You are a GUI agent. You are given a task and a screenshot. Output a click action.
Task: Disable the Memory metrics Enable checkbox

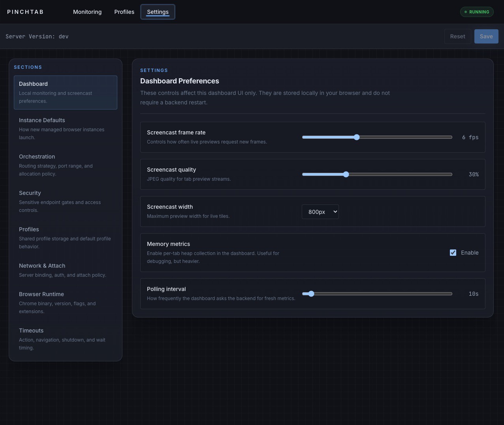pyautogui.click(x=453, y=253)
